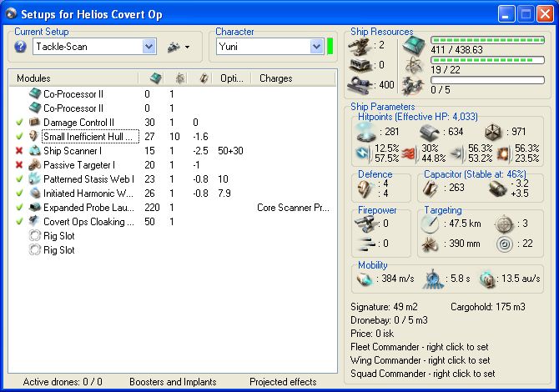Minimize the Setups for Helios window
Viewport: 559px width, 392px height.
506,14
